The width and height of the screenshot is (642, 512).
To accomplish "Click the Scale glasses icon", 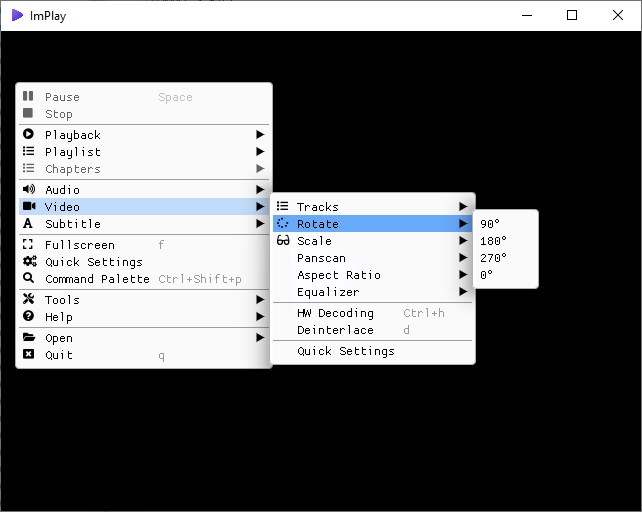I will click(283, 240).
